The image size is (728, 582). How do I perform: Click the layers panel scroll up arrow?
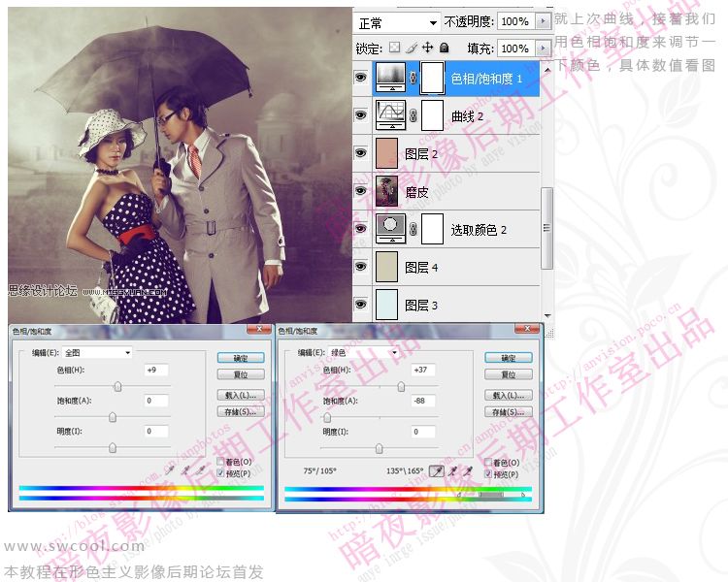point(547,70)
